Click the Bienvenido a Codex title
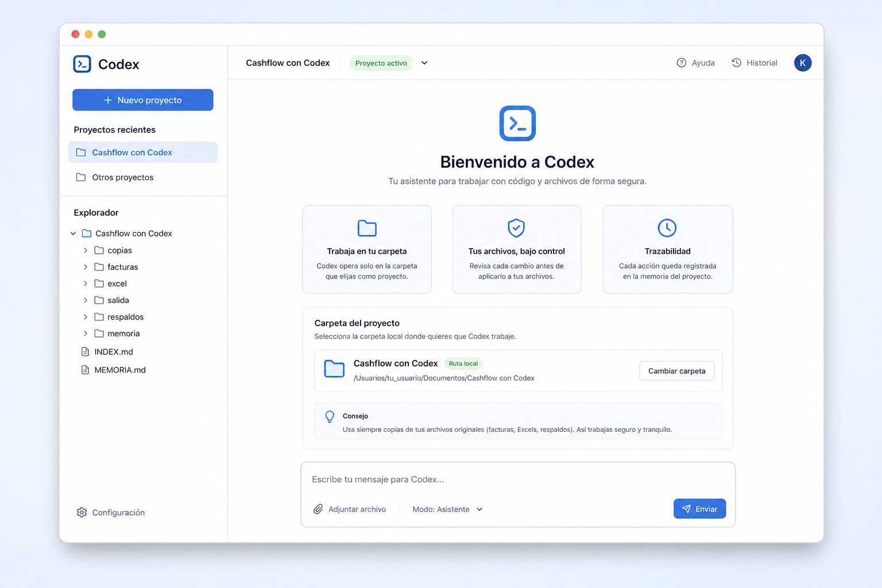Viewport: 882px width, 588px height. coord(517,162)
